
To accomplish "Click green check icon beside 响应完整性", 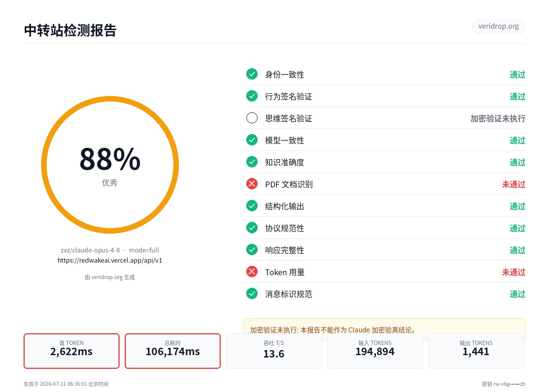I will [x=252, y=250].
